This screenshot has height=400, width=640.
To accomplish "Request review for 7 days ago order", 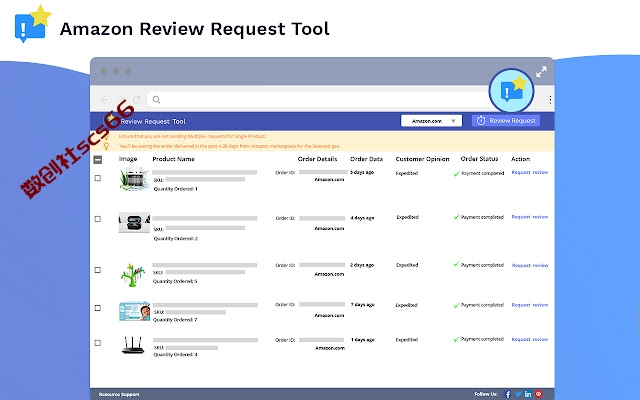I will tap(530, 305).
